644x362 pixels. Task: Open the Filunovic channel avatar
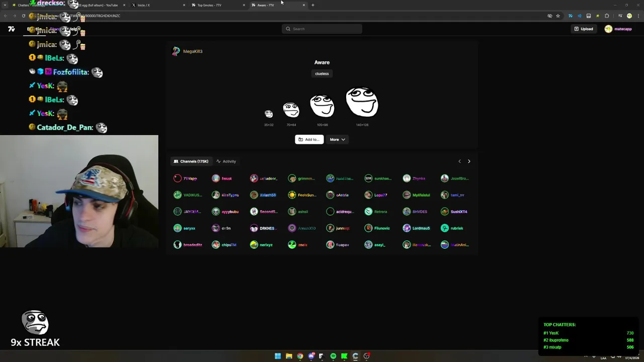tap(369, 228)
